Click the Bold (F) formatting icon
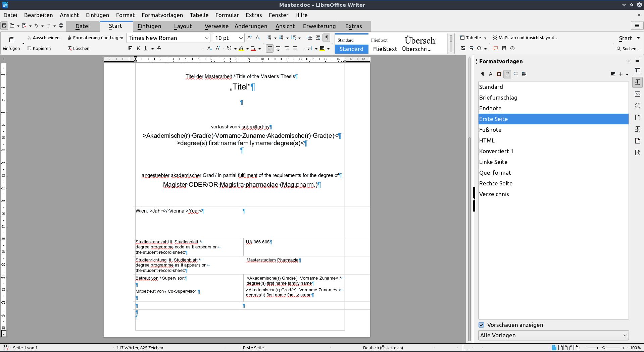 (x=130, y=49)
